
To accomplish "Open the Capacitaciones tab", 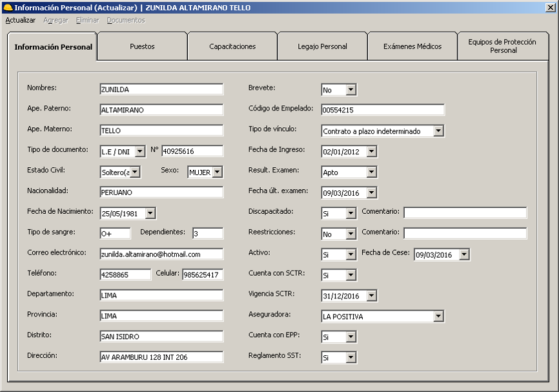I will click(x=232, y=46).
